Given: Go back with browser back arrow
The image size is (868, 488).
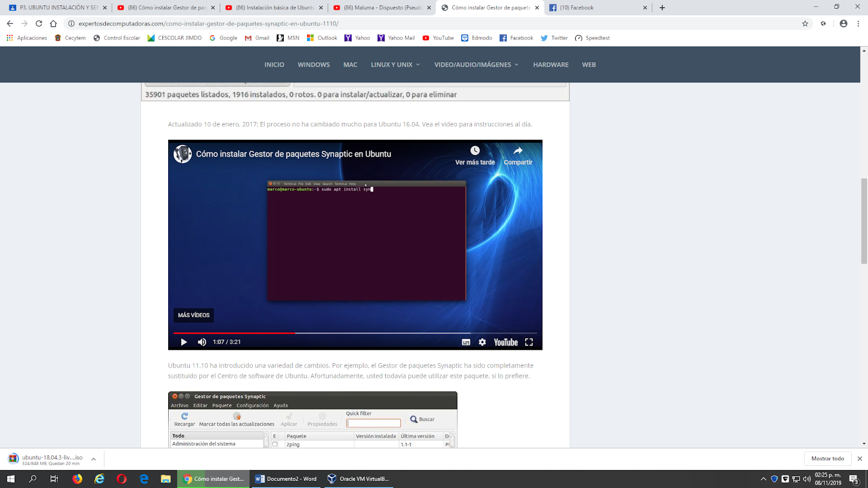Looking at the screenshot, I should 10,23.
